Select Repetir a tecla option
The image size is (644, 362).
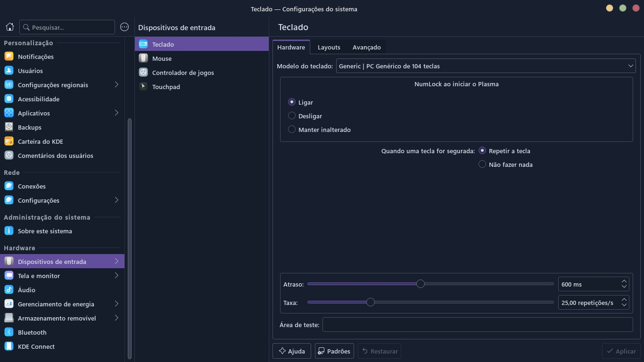point(482,150)
